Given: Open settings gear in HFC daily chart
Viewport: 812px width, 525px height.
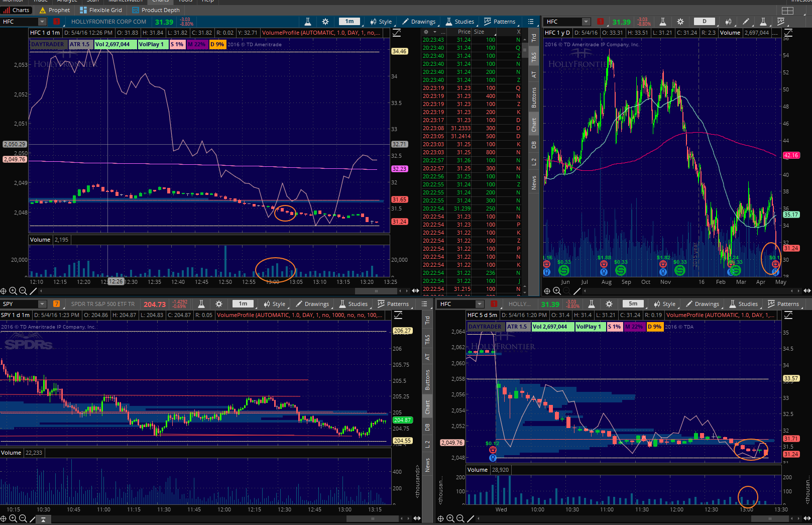Looking at the screenshot, I should [x=680, y=22].
